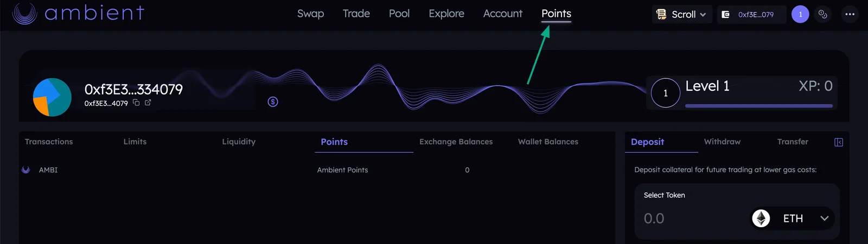The height and width of the screenshot is (244, 868).
Task: Click the 0xf3E3...334079 address heading
Action: point(133,89)
